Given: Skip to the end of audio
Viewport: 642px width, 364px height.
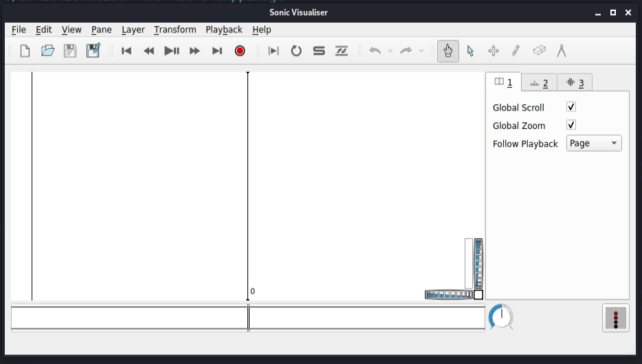Looking at the screenshot, I should [x=217, y=51].
